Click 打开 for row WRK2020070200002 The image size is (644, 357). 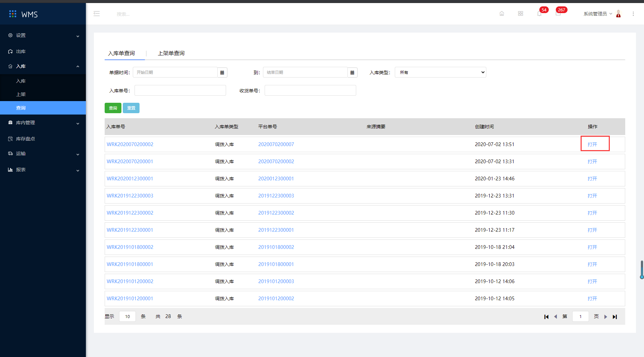click(592, 144)
